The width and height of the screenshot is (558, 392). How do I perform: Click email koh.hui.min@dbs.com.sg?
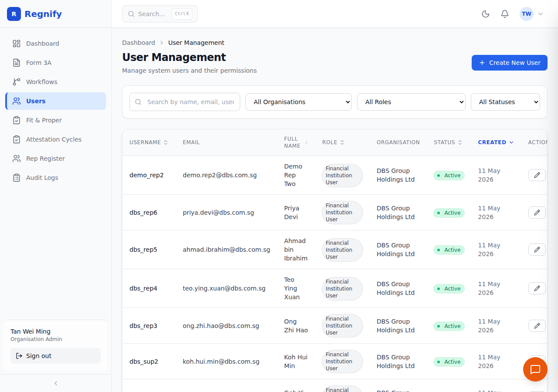point(221,362)
